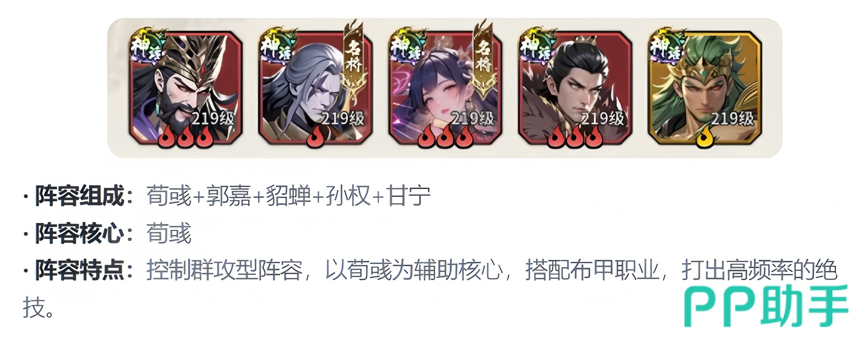Screen dimensions: 868x339
Task: Click the 阵容特点 heading text
Action: tap(79, 271)
